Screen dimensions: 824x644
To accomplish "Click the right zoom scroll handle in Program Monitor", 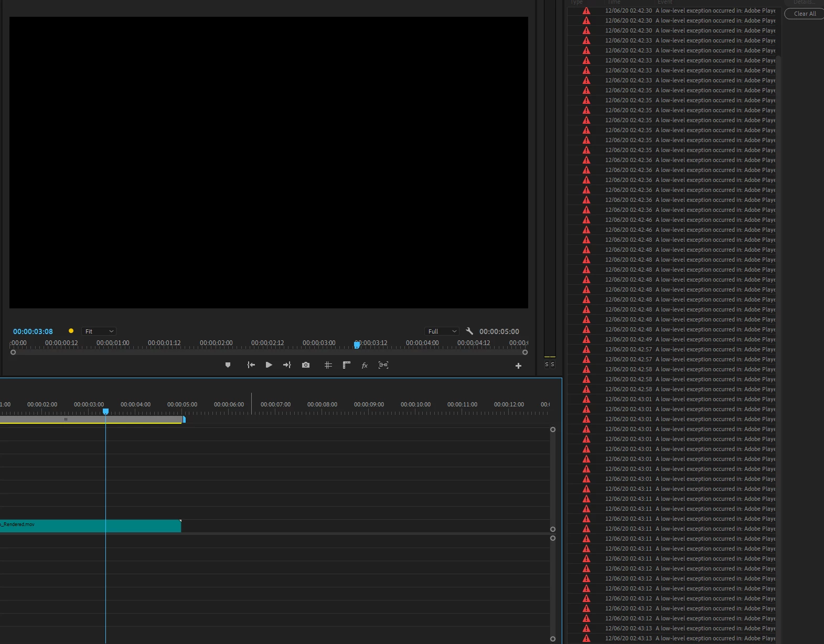I will [x=525, y=352].
